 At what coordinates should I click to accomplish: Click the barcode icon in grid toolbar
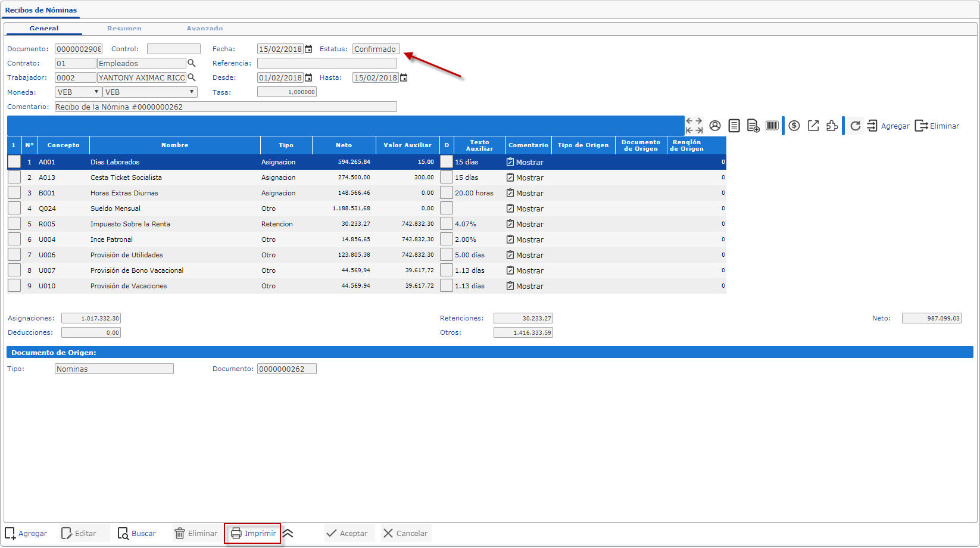[x=772, y=126]
